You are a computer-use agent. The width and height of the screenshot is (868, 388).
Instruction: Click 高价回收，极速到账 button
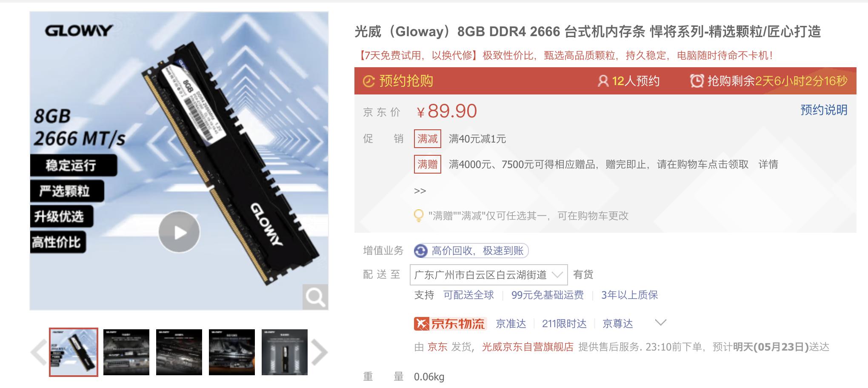click(471, 251)
